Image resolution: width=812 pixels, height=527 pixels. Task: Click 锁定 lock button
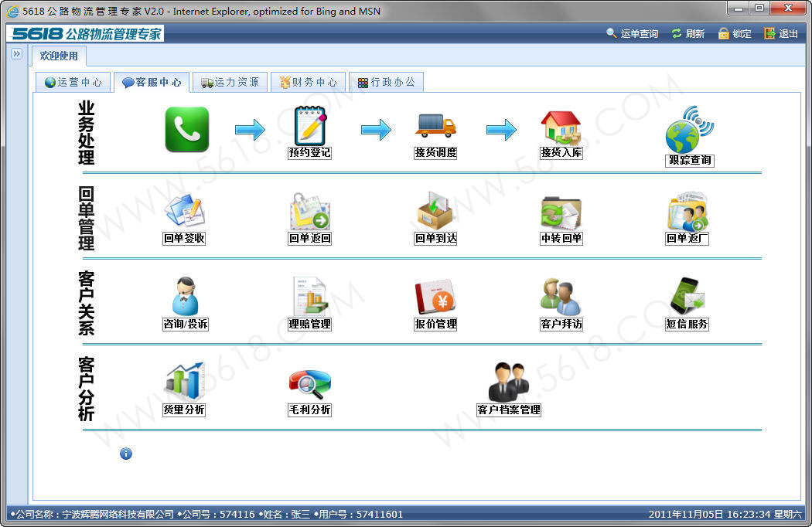click(x=735, y=34)
